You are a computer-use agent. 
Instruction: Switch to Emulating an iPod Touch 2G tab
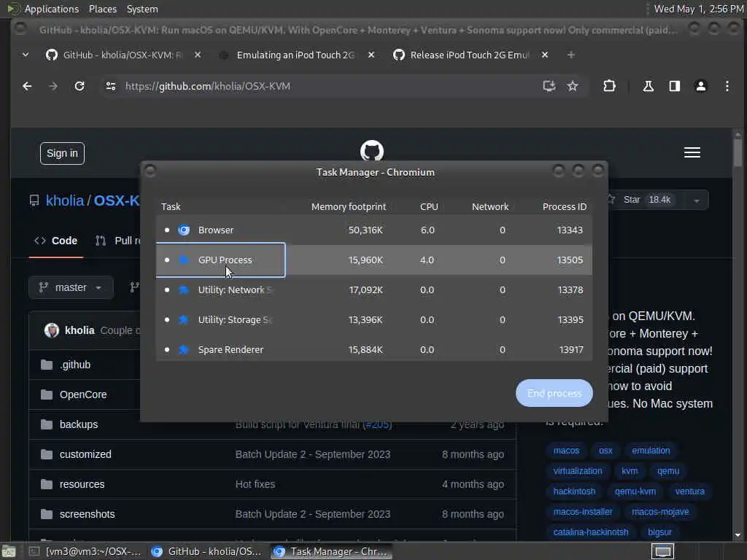(x=295, y=55)
